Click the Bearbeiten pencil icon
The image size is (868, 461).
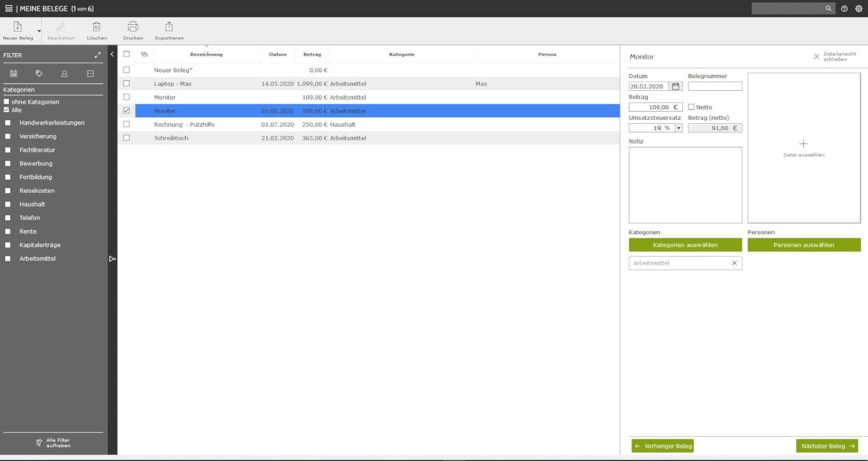(x=61, y=27)
